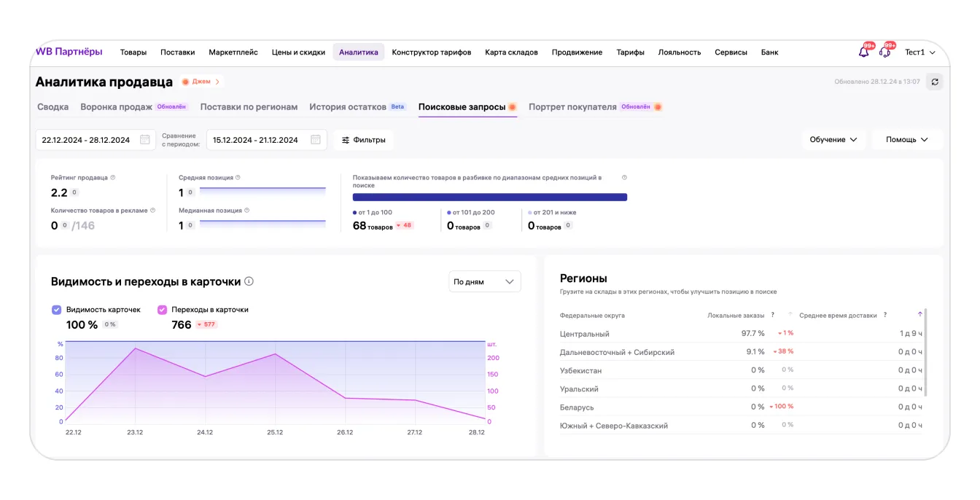Toggle Видимость карточек checkbox
The image size is (980, 500).
[57, 310]
